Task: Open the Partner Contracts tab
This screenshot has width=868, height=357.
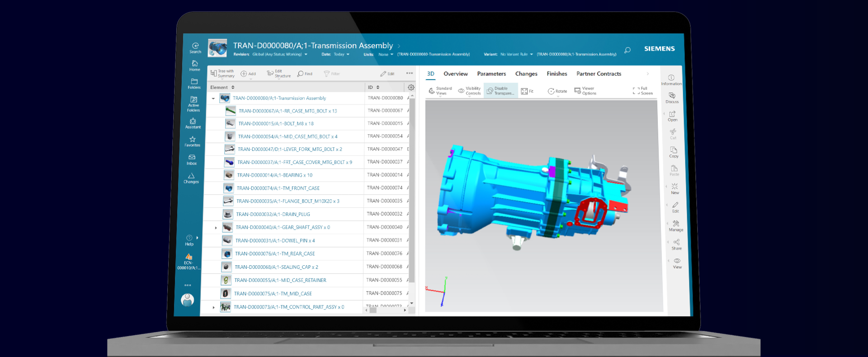Action: [598, 74]
